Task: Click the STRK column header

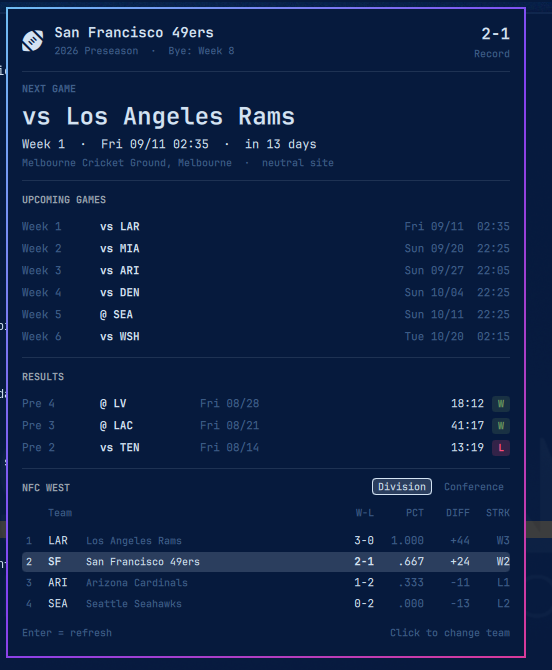Action: 498,513
